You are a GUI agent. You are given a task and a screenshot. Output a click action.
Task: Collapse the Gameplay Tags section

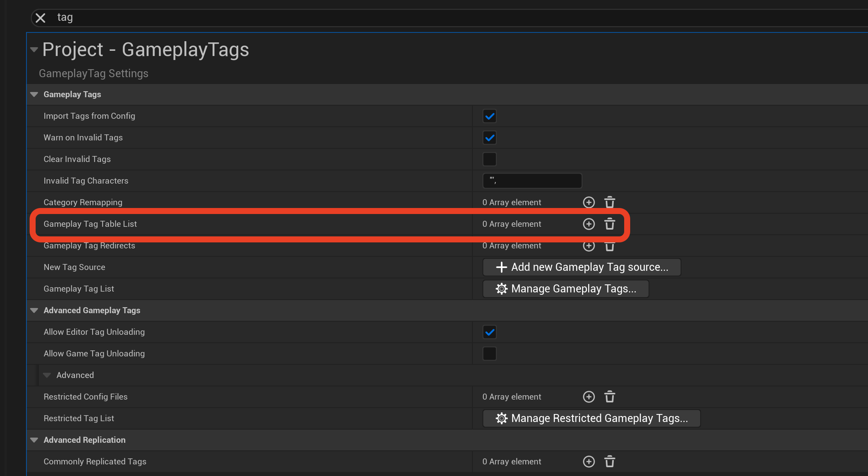[34, 94]
